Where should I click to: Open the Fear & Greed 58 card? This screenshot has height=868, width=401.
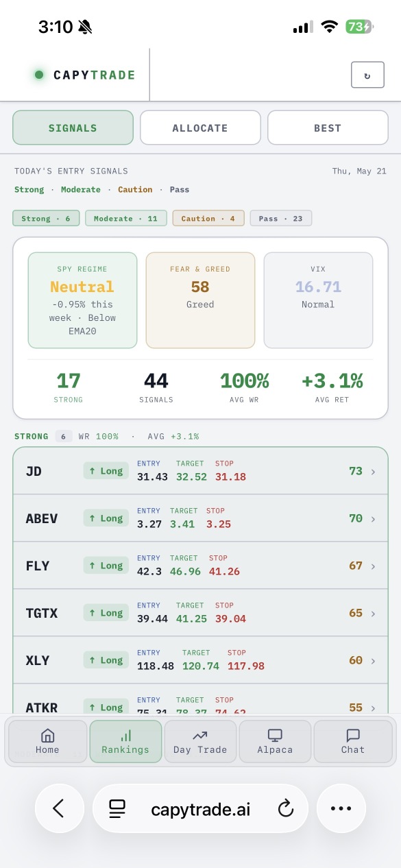(200, 300)
